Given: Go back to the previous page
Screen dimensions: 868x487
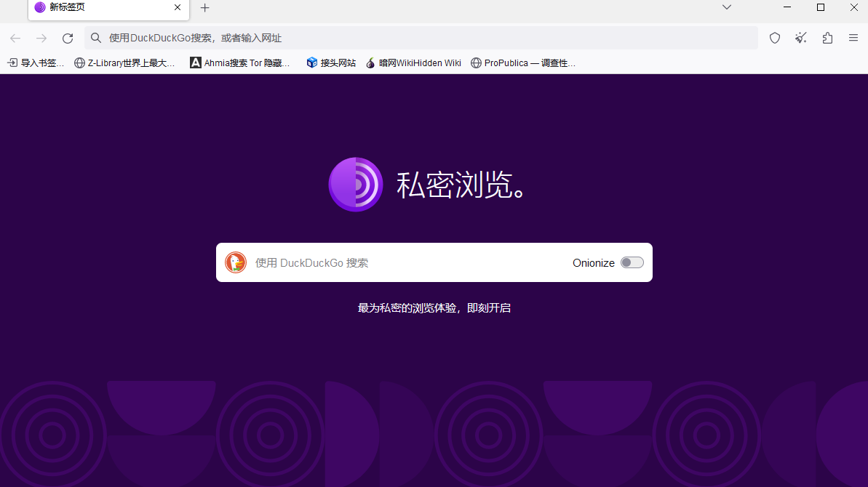Looking at the screenshot, I should [15, 38].
